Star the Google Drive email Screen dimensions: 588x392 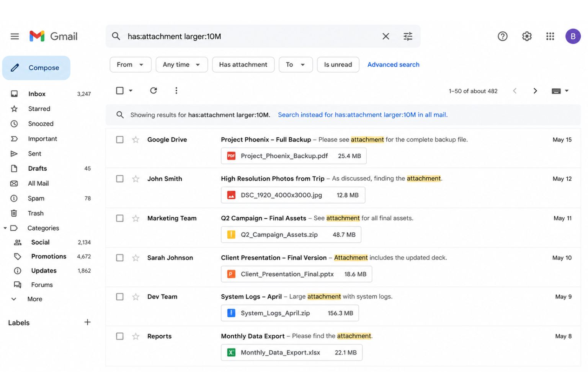tap(136, 140)
